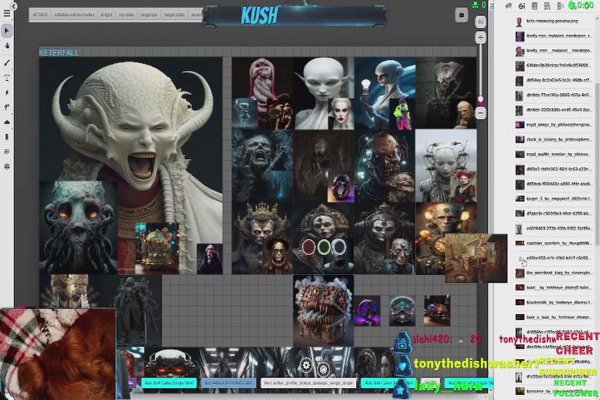600x400 pixels.
Task: Select the red-haired jester woman token
Action: [x=463, y=186]
